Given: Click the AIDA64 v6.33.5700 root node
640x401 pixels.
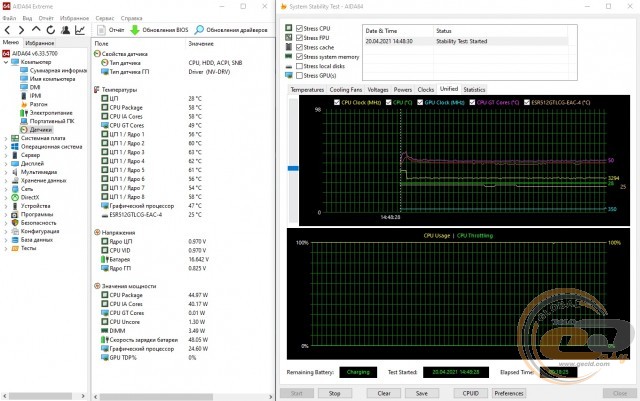Looking at the screenshot, I should [35, 53].
